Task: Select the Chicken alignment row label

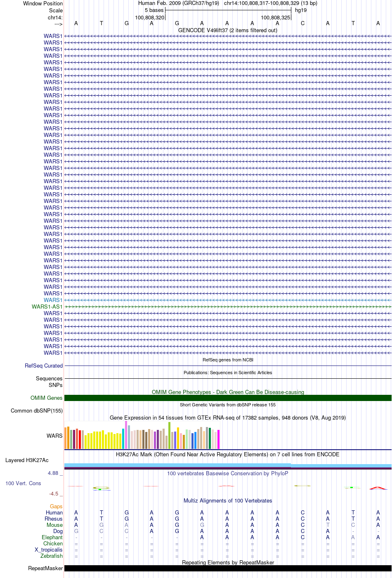Action: pyautogui.click(x=53, y=543)
